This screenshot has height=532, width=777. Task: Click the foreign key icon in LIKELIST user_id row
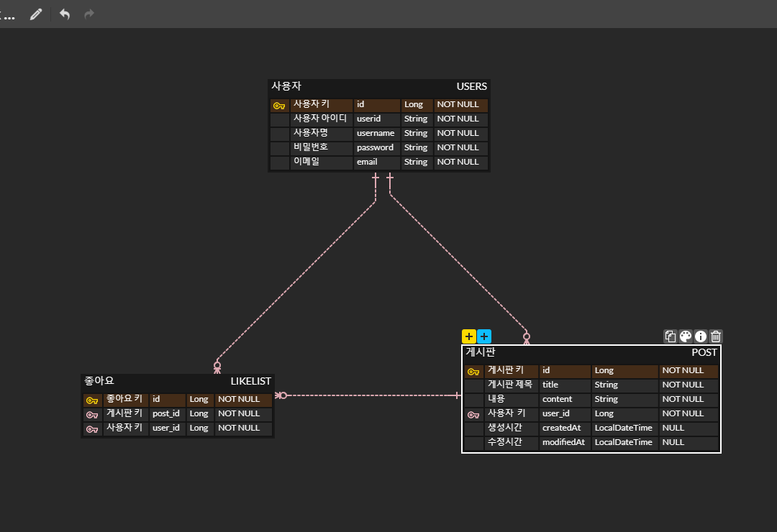coord(92,429)
